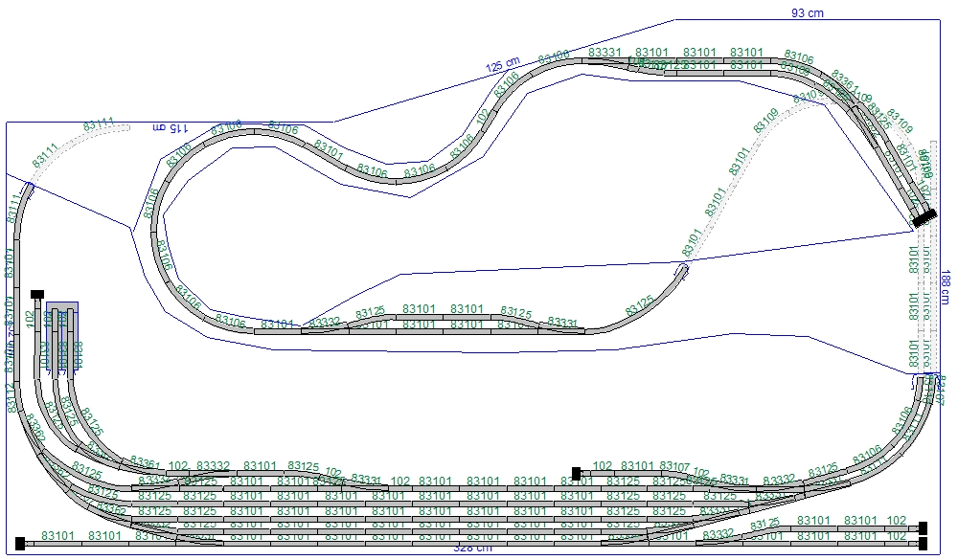Image resolution: width=958 pixels, height=560 pixels.
Task: Select the vertical 188 cm dimension label
Action: pos(945,286)
